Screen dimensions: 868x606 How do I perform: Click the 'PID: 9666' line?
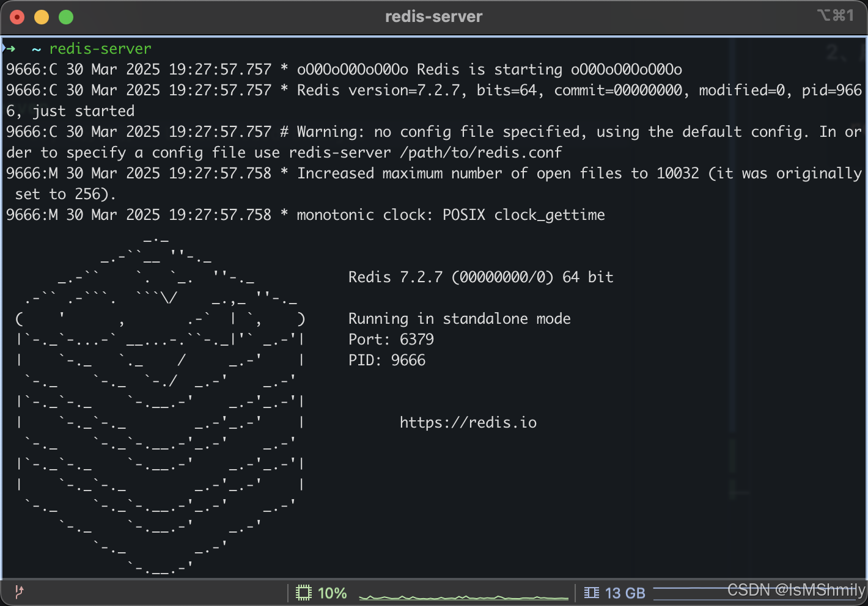pos(387,360)
